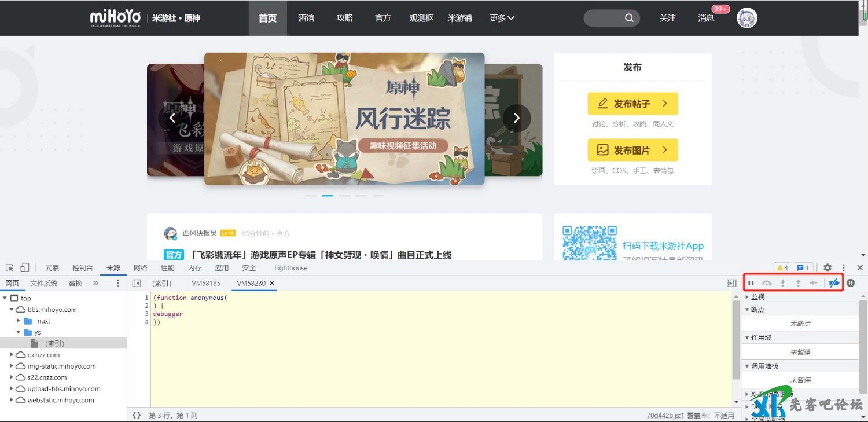Click the step over function icon
Image resolution: width=868 pixels, height=422 pixels.
coord(767,283)
